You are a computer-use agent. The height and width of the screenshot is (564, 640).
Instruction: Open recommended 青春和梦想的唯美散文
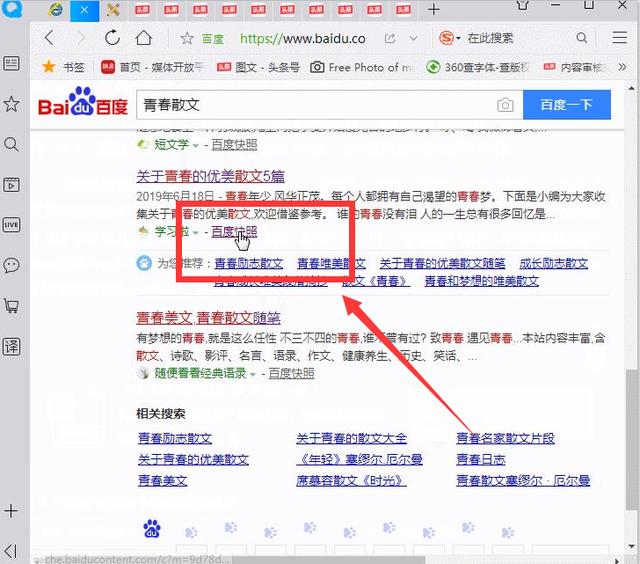click(482, 281)
